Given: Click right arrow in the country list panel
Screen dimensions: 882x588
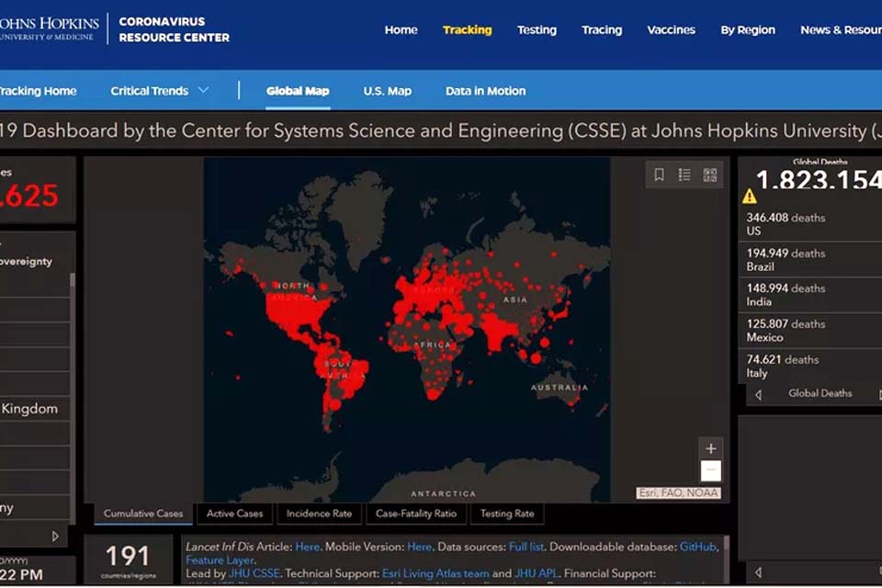Looking at the screenshot, I should coord(55,536).
